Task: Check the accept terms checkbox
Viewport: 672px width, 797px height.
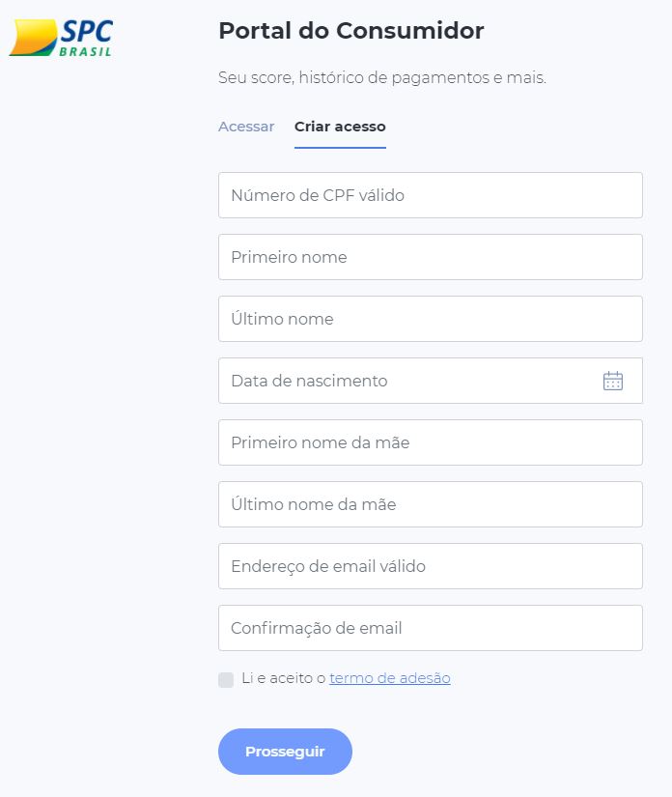Action: [226, 679]
